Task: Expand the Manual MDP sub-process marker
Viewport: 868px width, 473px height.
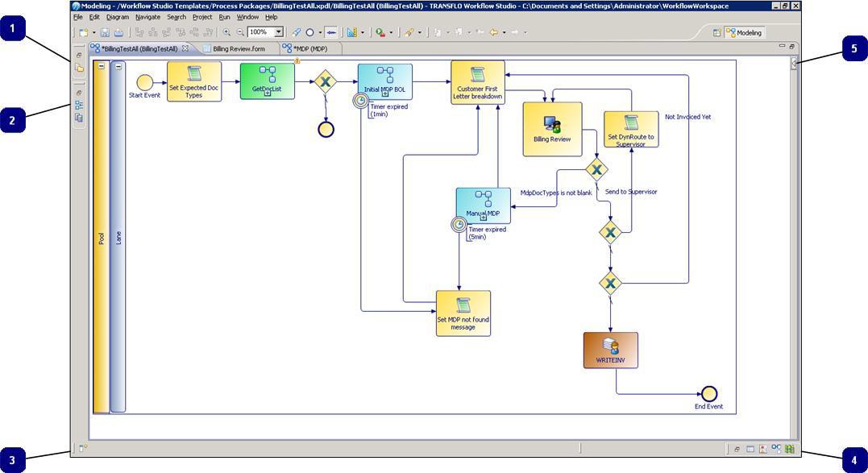Action: [x=483, y=218]
